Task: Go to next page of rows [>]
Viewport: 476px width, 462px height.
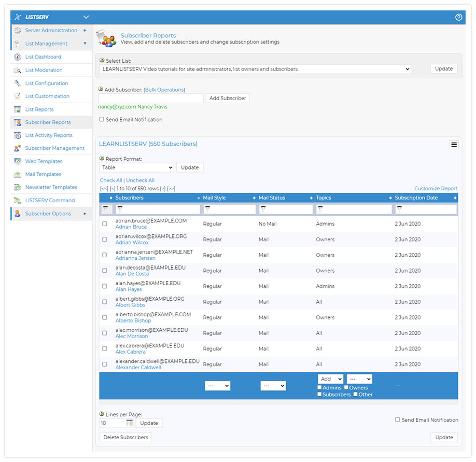Action: (x=163, y=189)
